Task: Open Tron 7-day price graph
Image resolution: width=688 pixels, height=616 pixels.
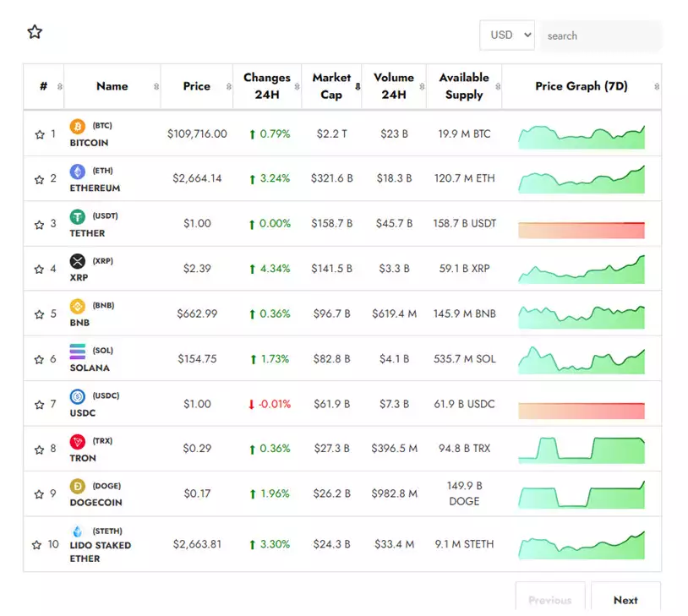Action: click(582, 450)
